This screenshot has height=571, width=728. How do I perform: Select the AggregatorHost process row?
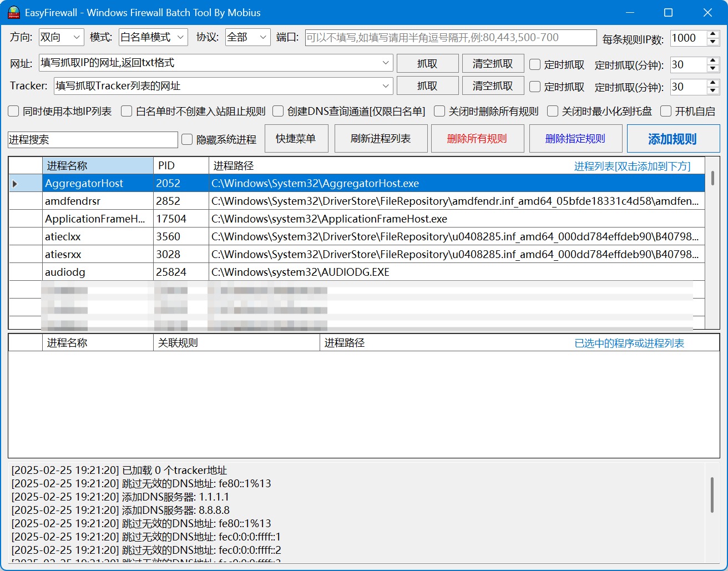(357, 183)
